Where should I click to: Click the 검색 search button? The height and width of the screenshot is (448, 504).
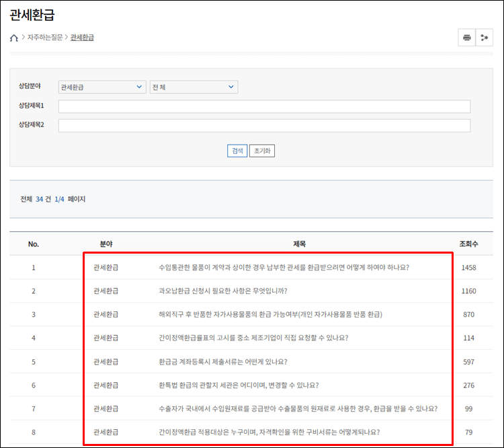coord(237,151)
